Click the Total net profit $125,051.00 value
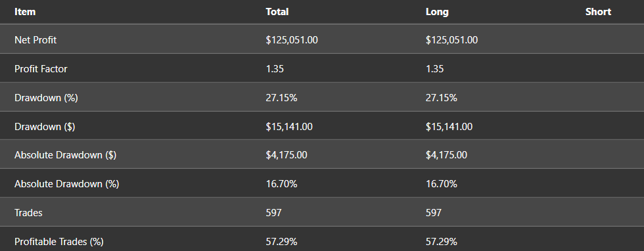The width and height of the screenshot is (644, 251). pyautogui.click(x=292, y=40)
